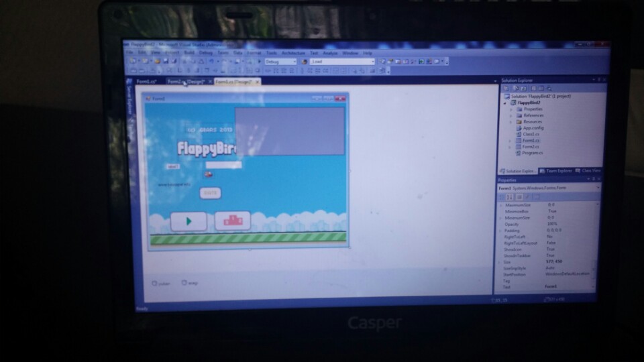Screen dimensions: 644x362
Task: Expand Form1.cs in Solution Explorer
Action: (x=511, y=141)
